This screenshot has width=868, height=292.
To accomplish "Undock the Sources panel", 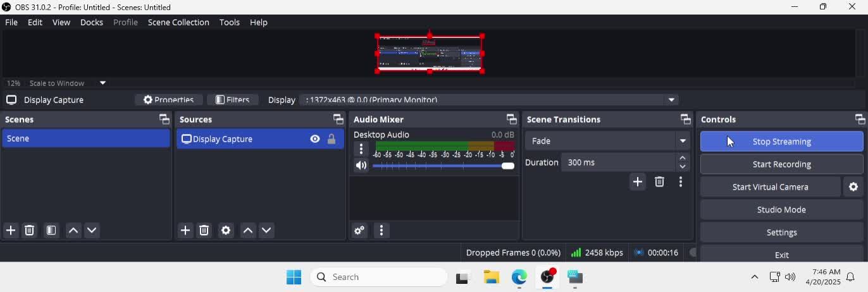I will [338, 119].
